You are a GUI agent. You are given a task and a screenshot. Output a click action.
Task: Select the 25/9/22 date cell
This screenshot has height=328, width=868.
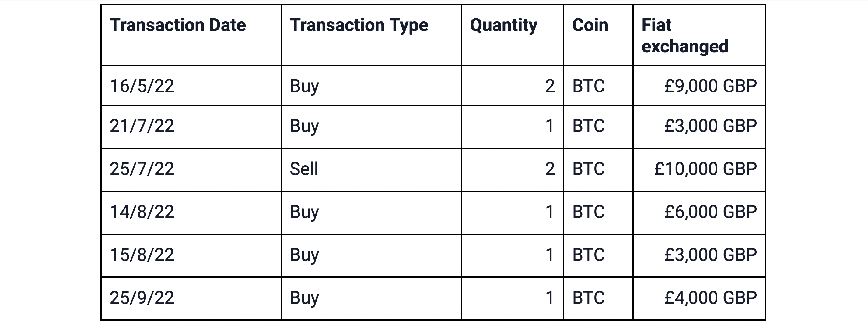[142, 298]
